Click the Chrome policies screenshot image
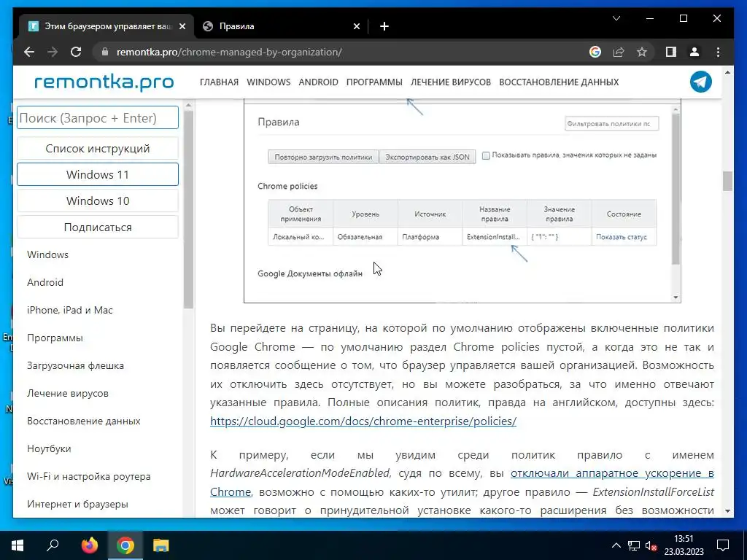Screen dimensions: 747x560 (x=462, y=201)
